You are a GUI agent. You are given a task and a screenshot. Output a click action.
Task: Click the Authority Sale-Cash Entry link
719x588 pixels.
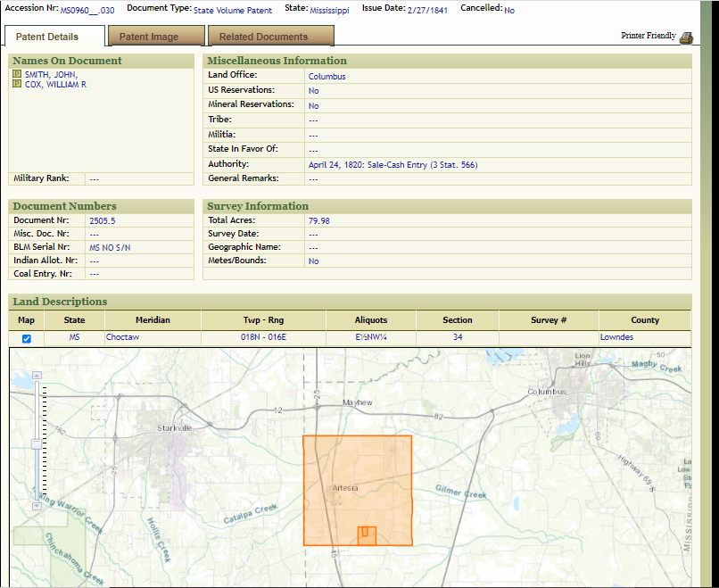click(x=393, y=165)
